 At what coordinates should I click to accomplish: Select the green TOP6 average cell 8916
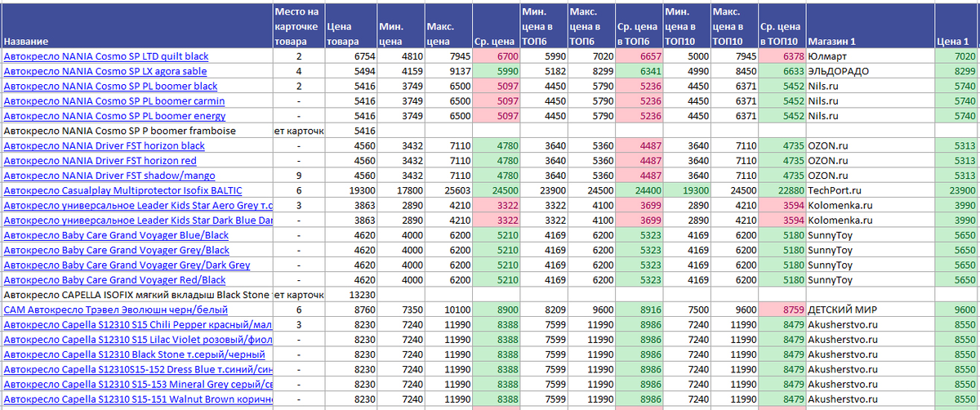639,310
